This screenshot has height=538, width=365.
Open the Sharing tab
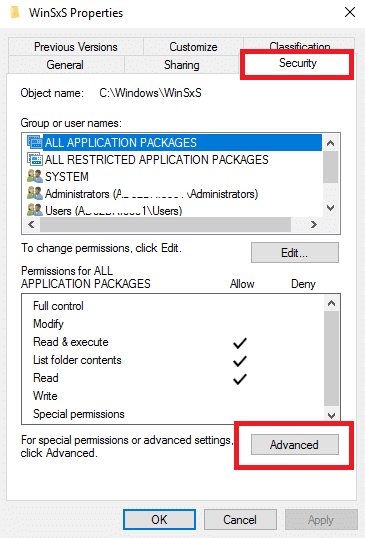click(x=181, y=65)
